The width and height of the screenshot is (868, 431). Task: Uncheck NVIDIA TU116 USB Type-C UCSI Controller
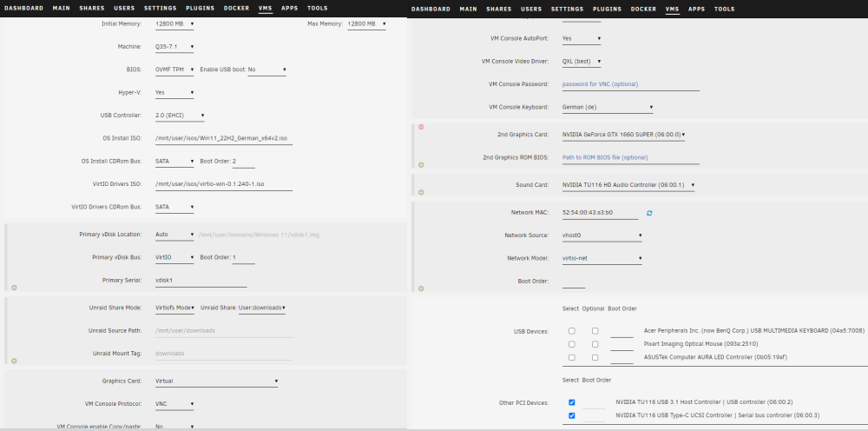point(572,415)
